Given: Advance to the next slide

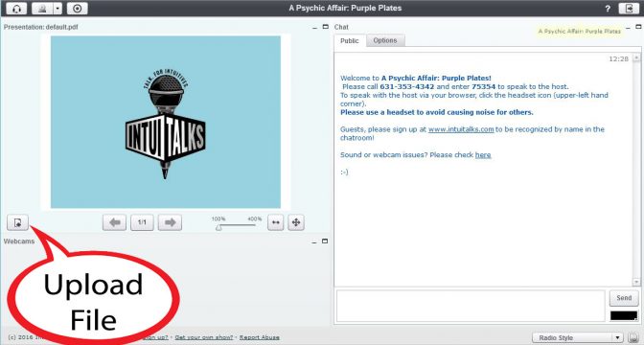Looking at the screenshot, I should click(170, 222).
